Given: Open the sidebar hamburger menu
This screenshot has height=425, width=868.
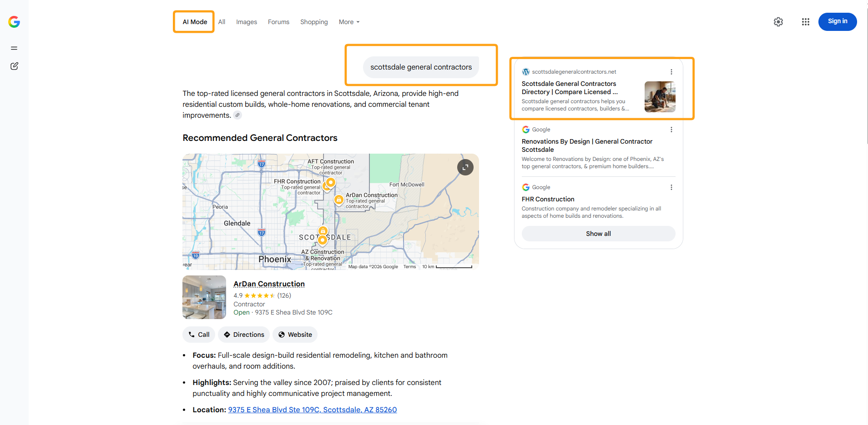Looking at the screenshot, I should pos(14,48).
